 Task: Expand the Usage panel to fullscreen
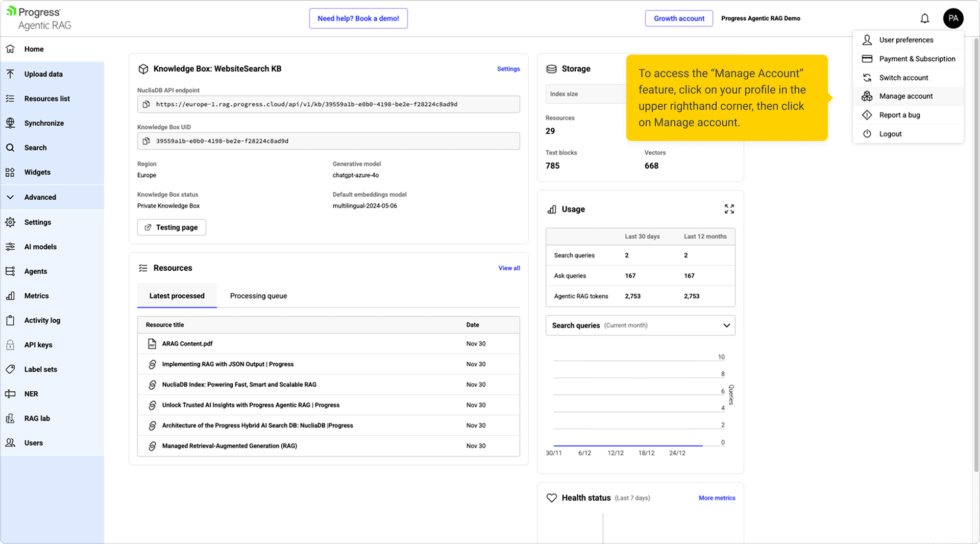[x=729, y=209]
